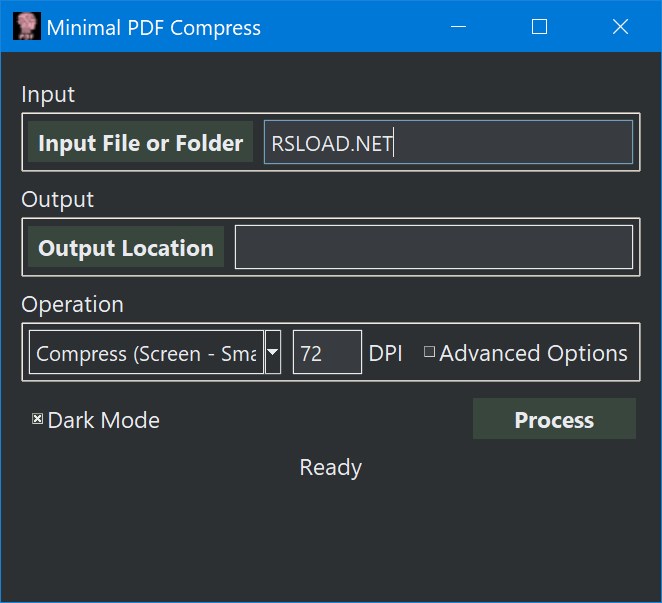Click the DPI label text
The width and height of the screenshot is (662, 603).
tap(385, 353)
